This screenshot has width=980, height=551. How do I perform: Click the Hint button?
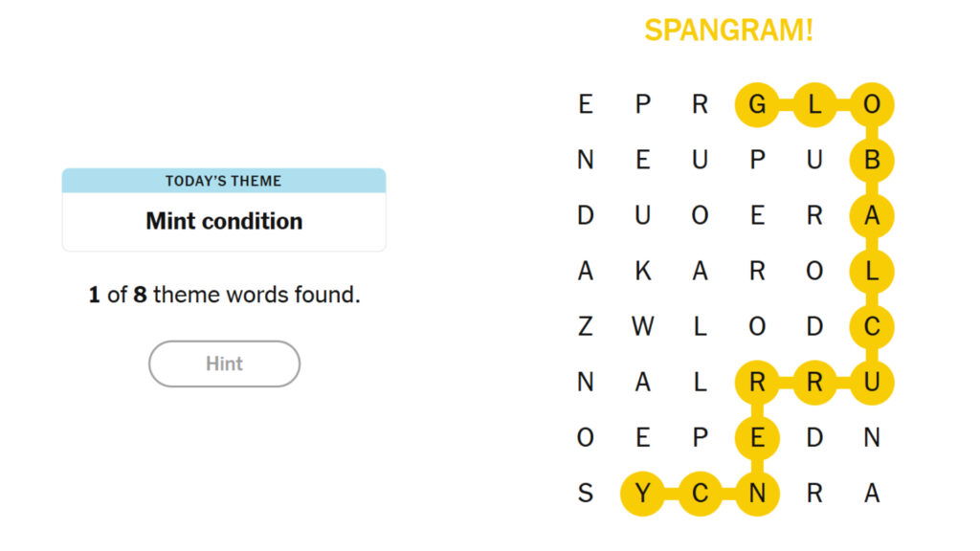(x=223, y=364)
